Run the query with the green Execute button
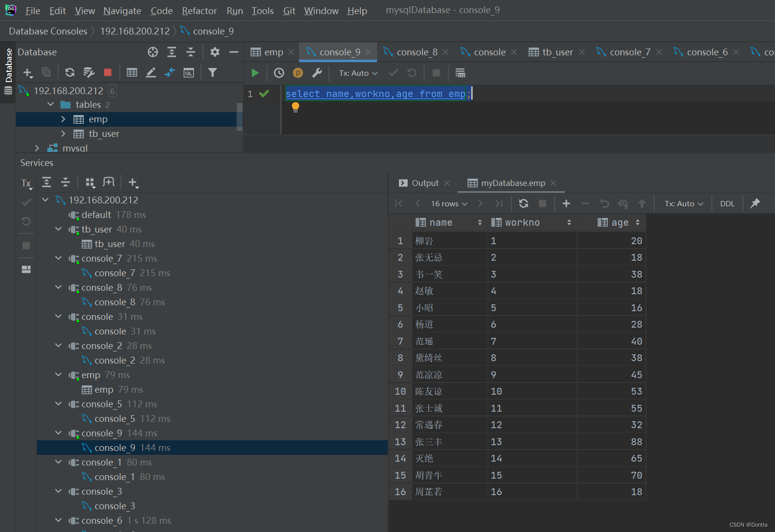Image resolution: width=775 pixels, height=532 pixels. click(255, 73)
